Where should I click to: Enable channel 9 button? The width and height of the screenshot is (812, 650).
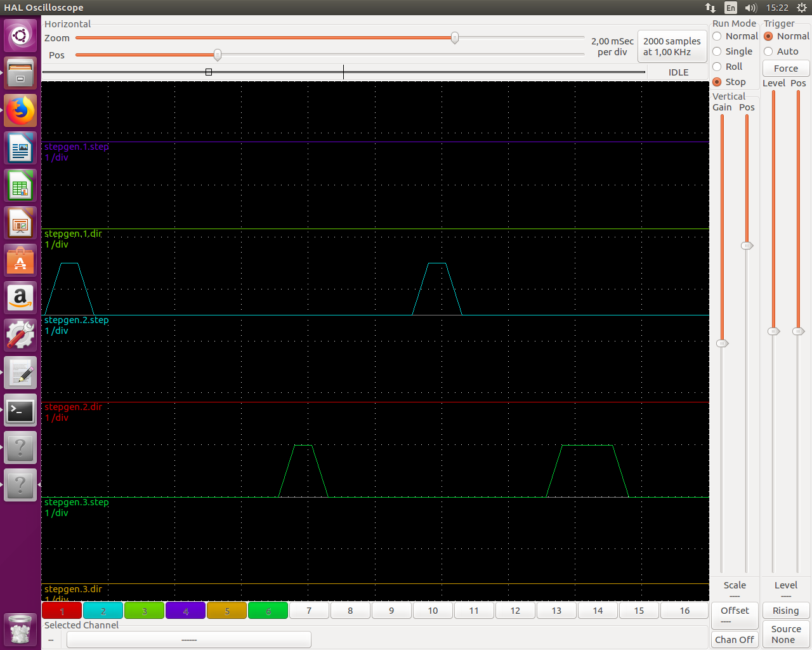[391, 611]
